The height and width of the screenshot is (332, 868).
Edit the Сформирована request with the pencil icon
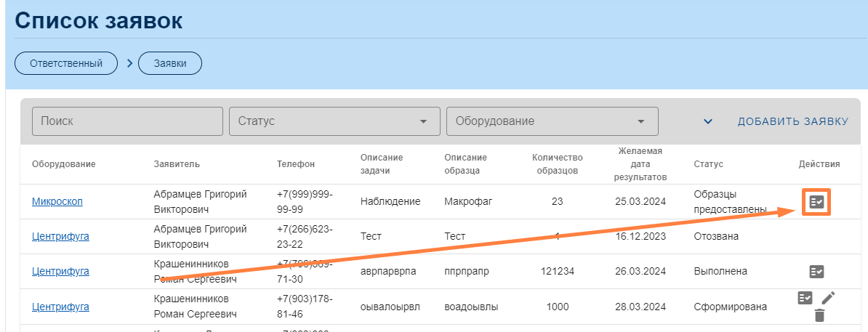point(829,298)
